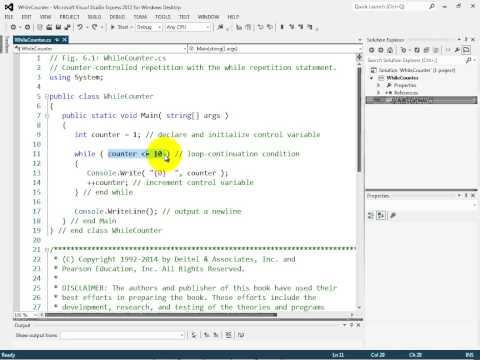Toggle Preview Selected Items in Solution Explorer
Screen dimensions: 480x360
[x=467, y=50]
